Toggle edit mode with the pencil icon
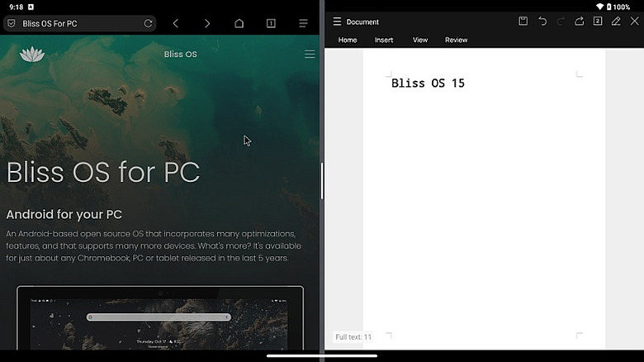The width and height of the screenshot is (644, 362). pyautogui.click(x=616, y=21)
